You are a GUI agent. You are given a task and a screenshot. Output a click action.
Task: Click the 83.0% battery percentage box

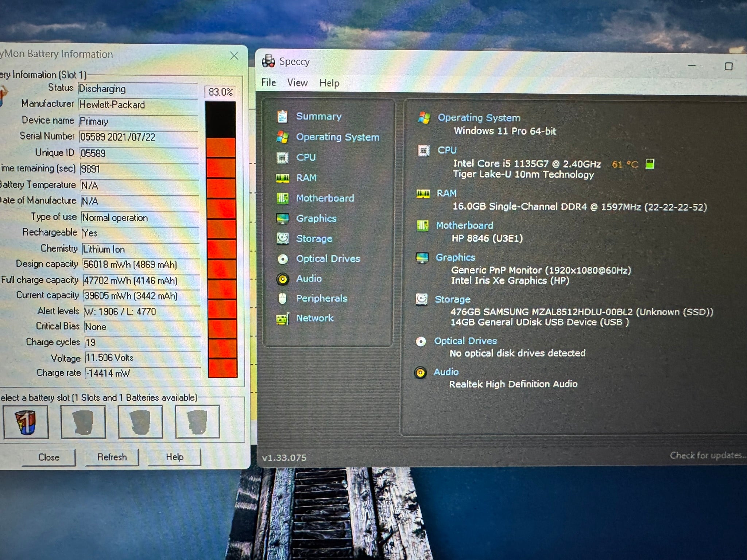coord(220,92)
